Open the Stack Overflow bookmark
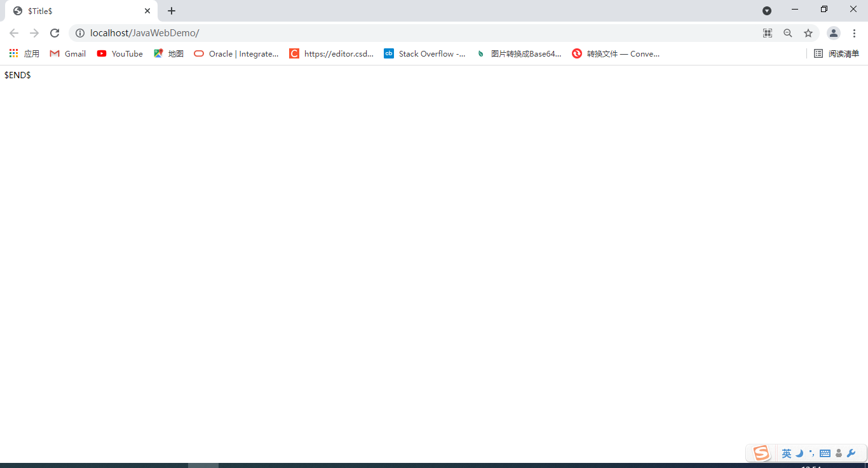868x468 pixels. pos(424,54)
